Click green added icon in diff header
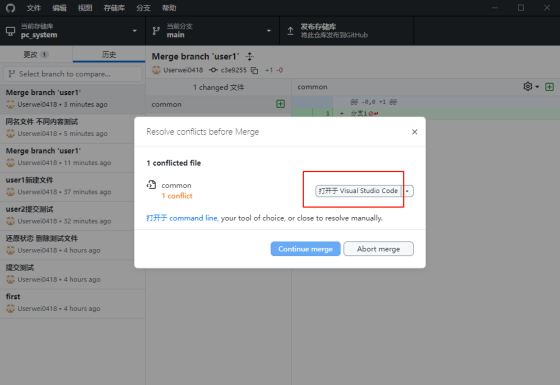This screenshot has width=560, height=385. click(549, 87)
